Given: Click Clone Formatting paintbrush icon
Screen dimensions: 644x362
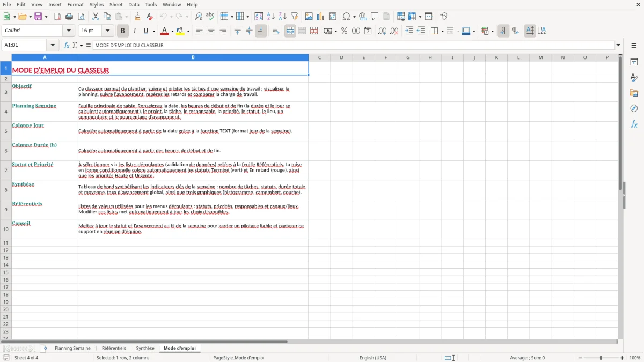Looking at the screenshot, I should 137,17.
